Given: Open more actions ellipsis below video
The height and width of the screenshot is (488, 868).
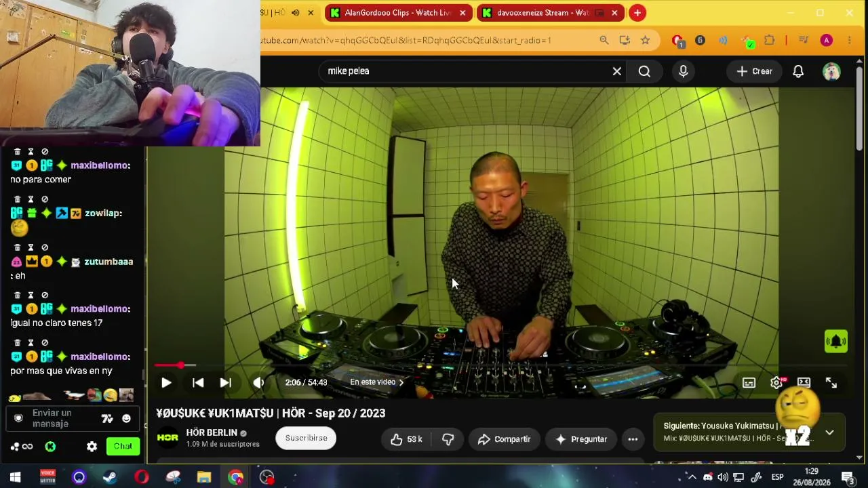Looking at the screenshot, I should coord(633,439).
